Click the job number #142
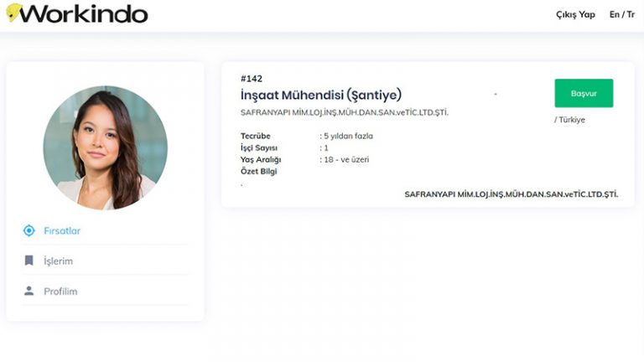This screenshot has height=362, width=644. [252, 79]
